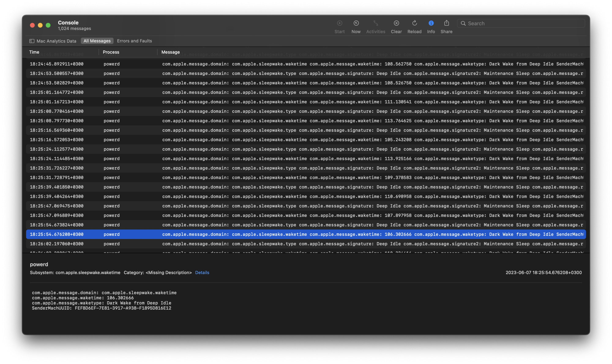Image resolution: width=612 pixels, height=364 pixels.
Task: Click the powerd heading in detail pane
Action: point(39,264)
